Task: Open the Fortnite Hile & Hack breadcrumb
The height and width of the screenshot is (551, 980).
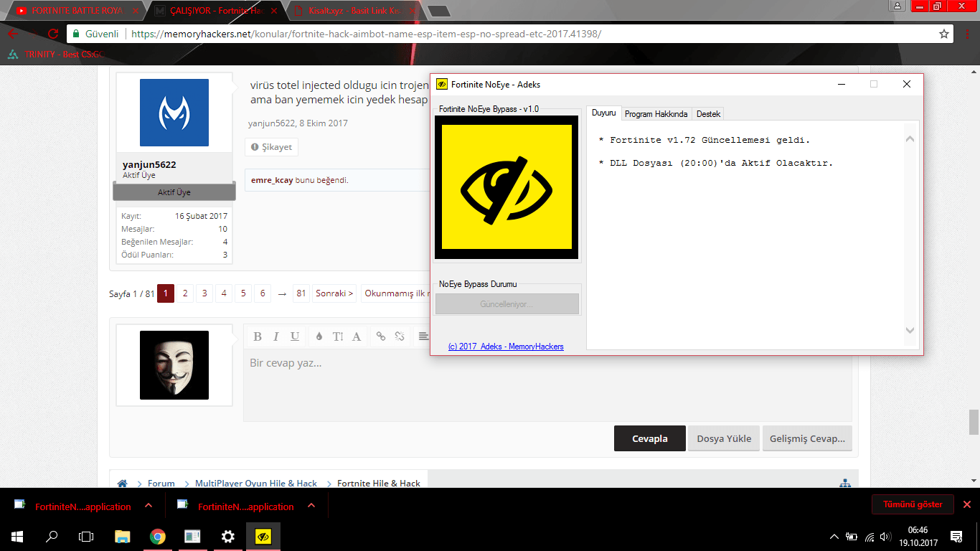Action: pyautogui.click(x=379, y=484)
